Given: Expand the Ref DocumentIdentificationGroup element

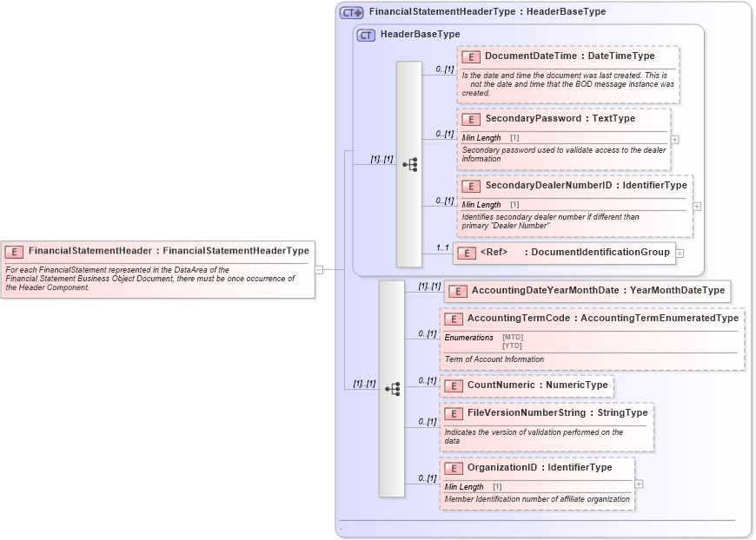Looking at the screenshot, I should pyautogui.click(x=680, y=252).
